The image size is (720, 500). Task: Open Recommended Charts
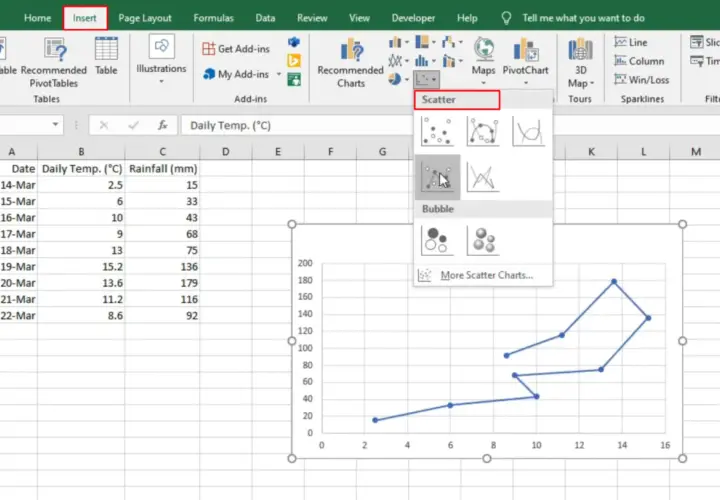coord(351,63)
